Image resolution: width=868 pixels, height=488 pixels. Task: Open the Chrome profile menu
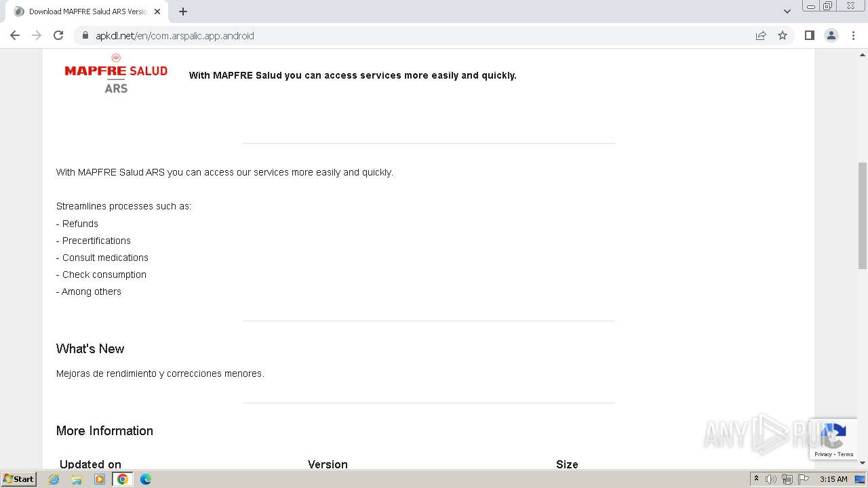tap(831, 35)
